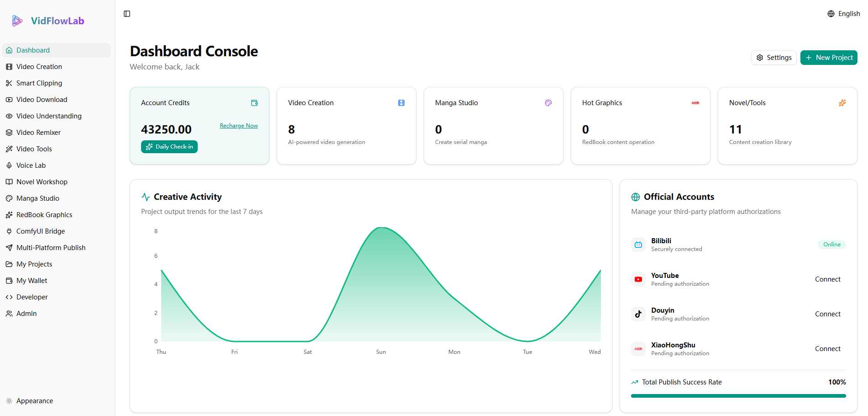Viewport: 868px width, 416px height.
Task: Connect the Douyin account
Action: point(827,314)
